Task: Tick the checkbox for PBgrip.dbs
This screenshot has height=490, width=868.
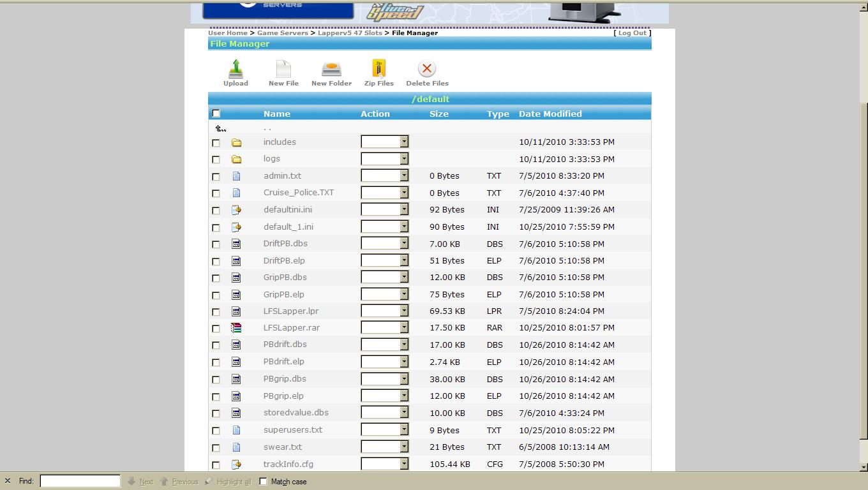Action: [216, 380]
